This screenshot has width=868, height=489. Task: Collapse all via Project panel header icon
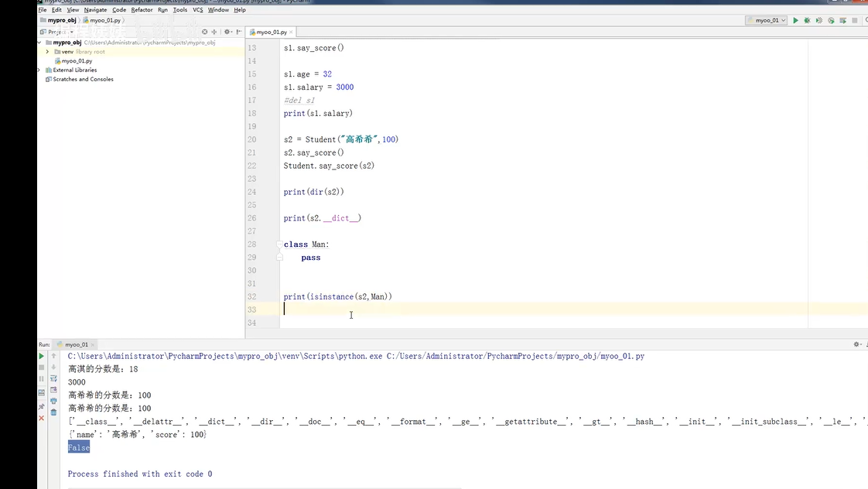coord(214,32)
